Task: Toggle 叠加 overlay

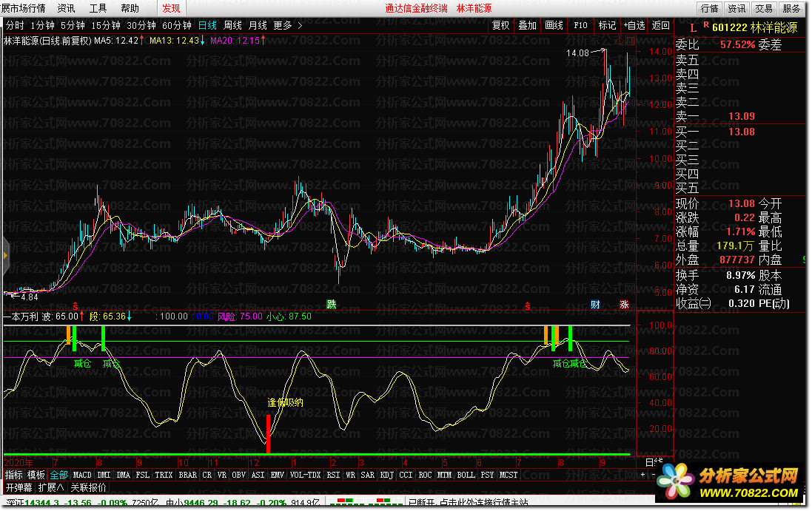Action: (x=527, y=25)
